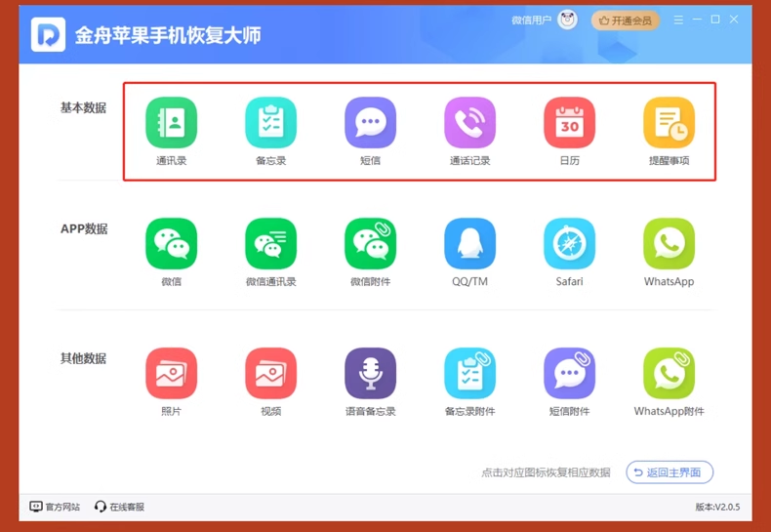Click the panda user avatar
This screenshot has width=771, height=532.
pos(567,20)
